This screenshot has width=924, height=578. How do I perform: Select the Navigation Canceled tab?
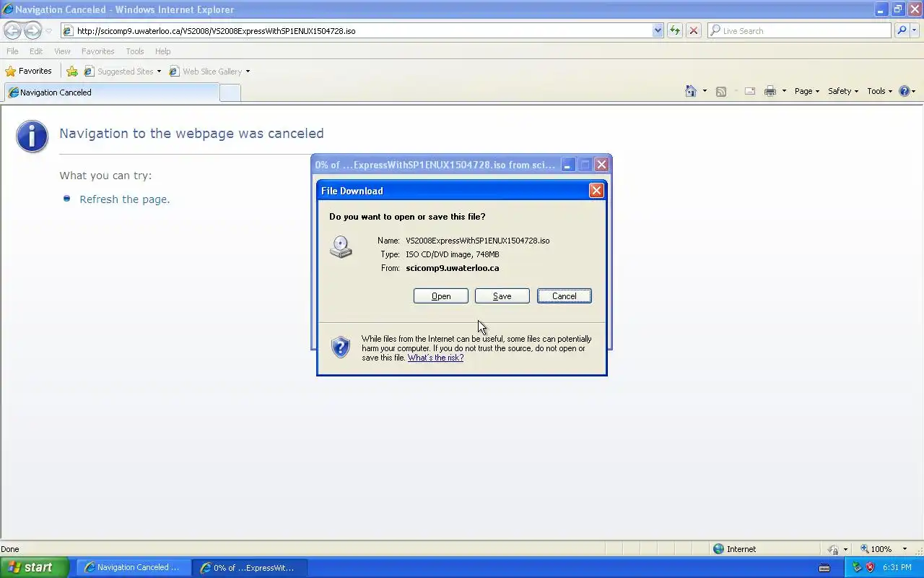coord(112,92)
